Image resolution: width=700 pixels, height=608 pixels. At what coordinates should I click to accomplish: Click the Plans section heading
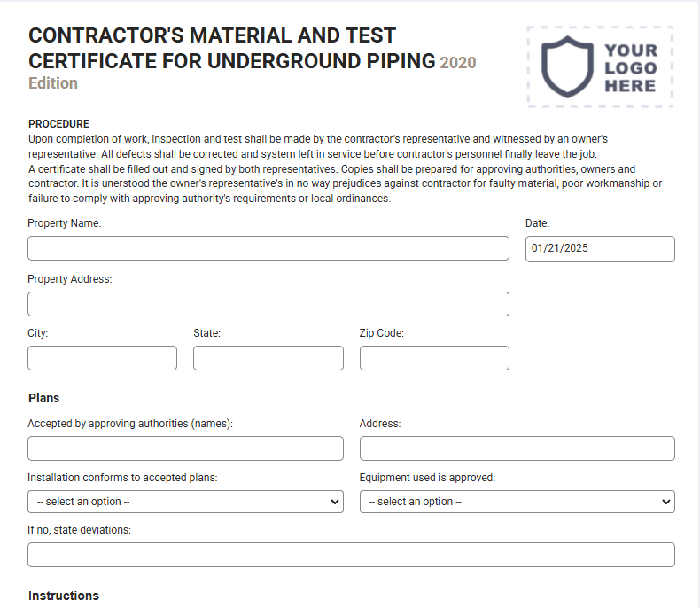43,398
